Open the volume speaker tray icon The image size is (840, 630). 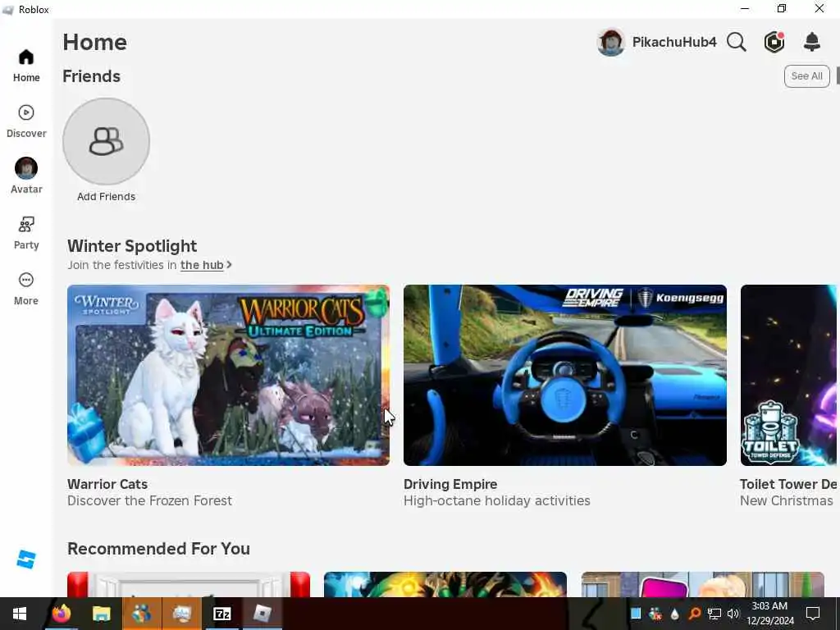[x=733, y=614]
